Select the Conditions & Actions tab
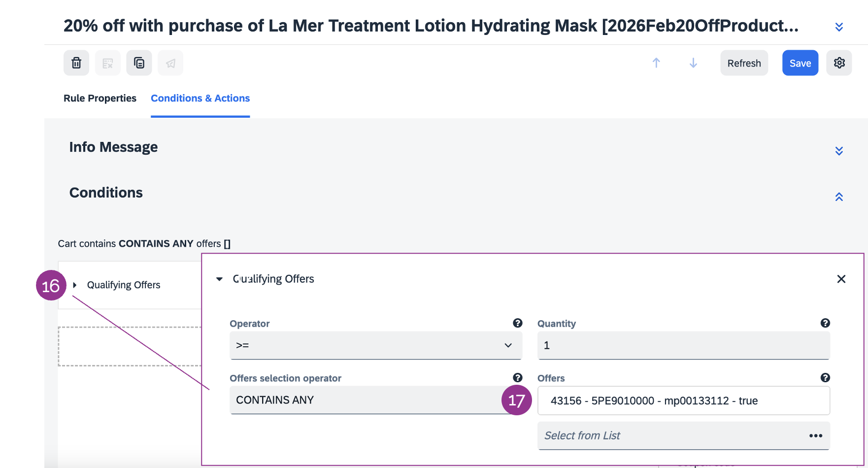Screen dimensions: 868x468 pyautogui.click(x=200, y=98)
